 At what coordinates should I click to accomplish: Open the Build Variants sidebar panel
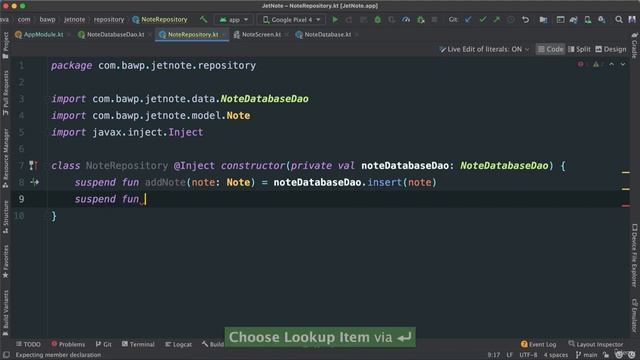pyautogui.click(x=5, y=313)
